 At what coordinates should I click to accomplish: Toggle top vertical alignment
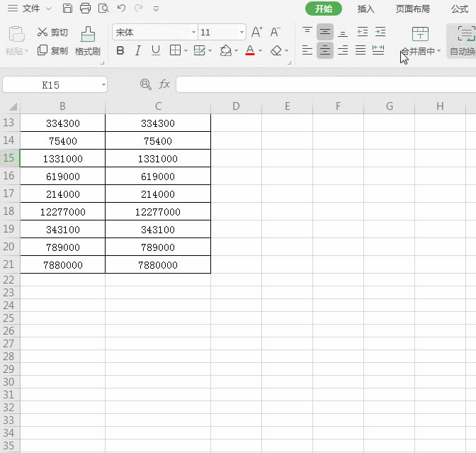[x=307, y=32]
